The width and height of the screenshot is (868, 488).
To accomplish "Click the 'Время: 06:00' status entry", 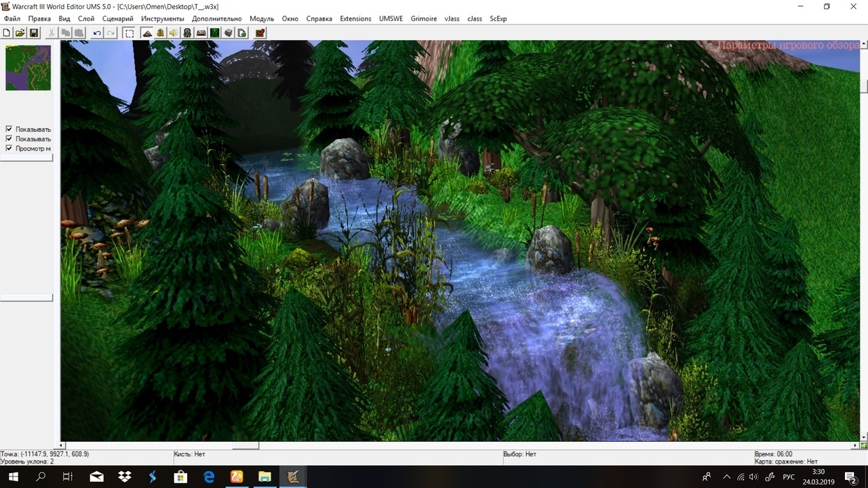I will tap(773, 454).
